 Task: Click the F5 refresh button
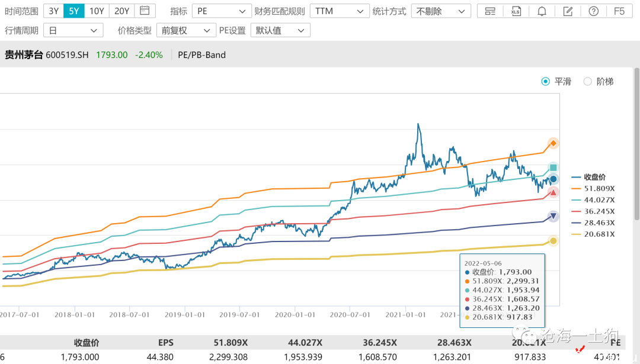pos(619,11)
